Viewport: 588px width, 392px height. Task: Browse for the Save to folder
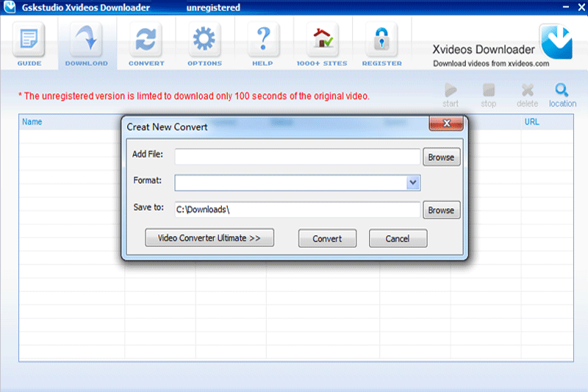(441, 210)
